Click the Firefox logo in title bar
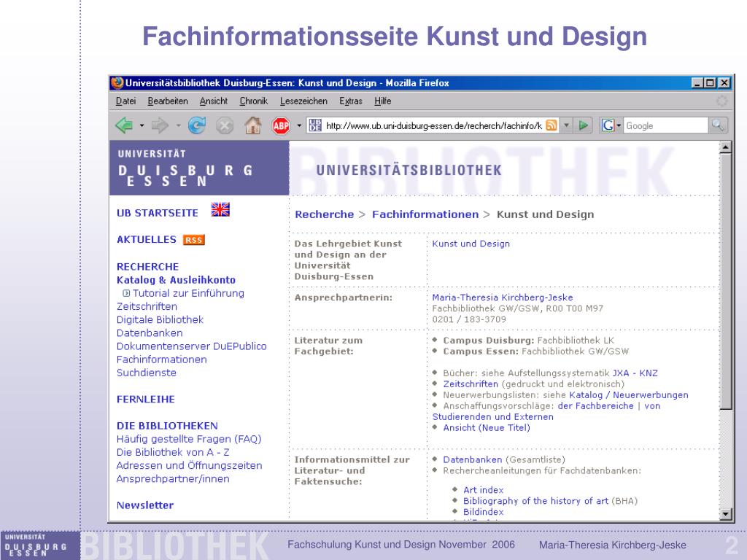The height and width of the screenshot is (560, 747). click(x=117, y=82)
